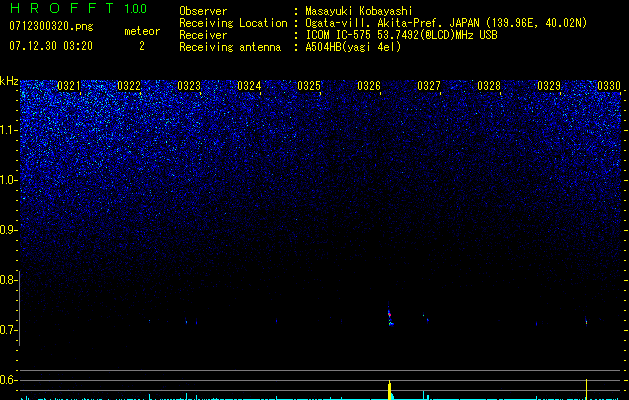Viewport: 629px width, 400px height.
Task: Click the yellow power spike after 0326
Action: 390,390
